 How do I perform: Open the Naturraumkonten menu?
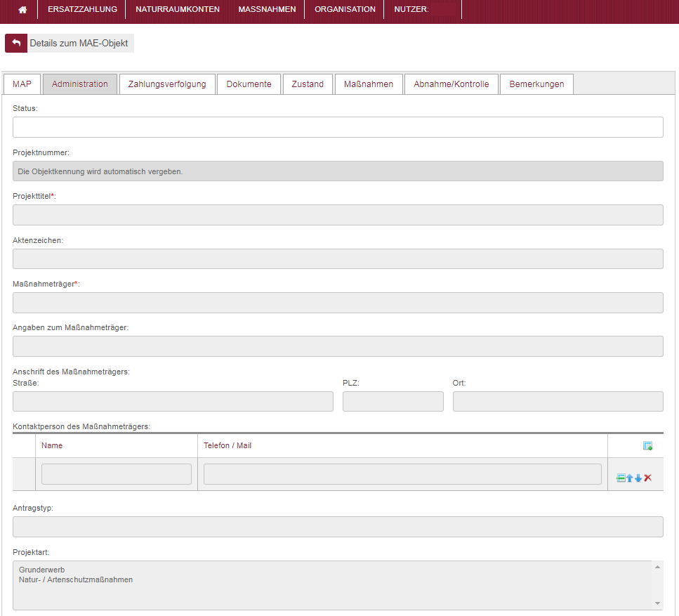178,10
